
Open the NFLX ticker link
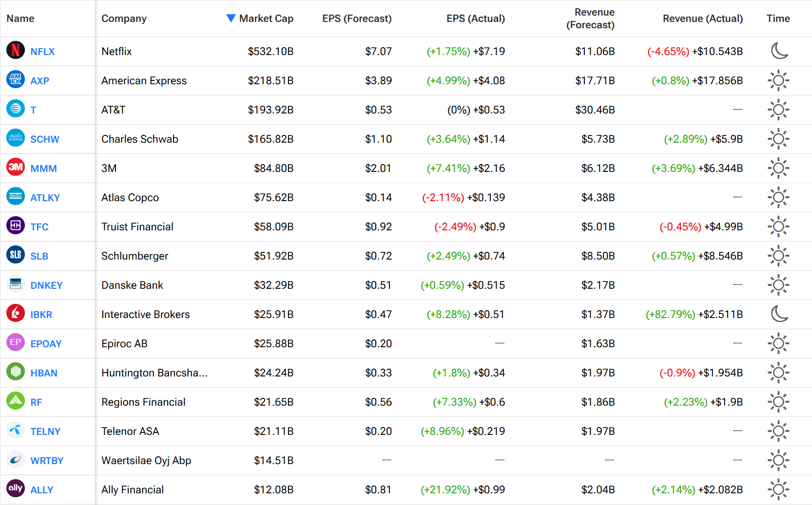(42, 52)
